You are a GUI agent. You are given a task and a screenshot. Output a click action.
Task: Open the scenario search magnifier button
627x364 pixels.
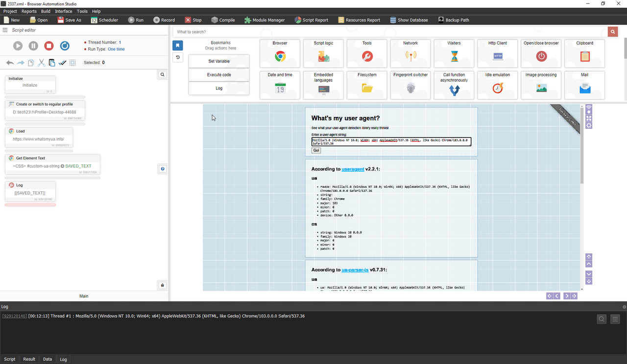[x=163, y=75]
